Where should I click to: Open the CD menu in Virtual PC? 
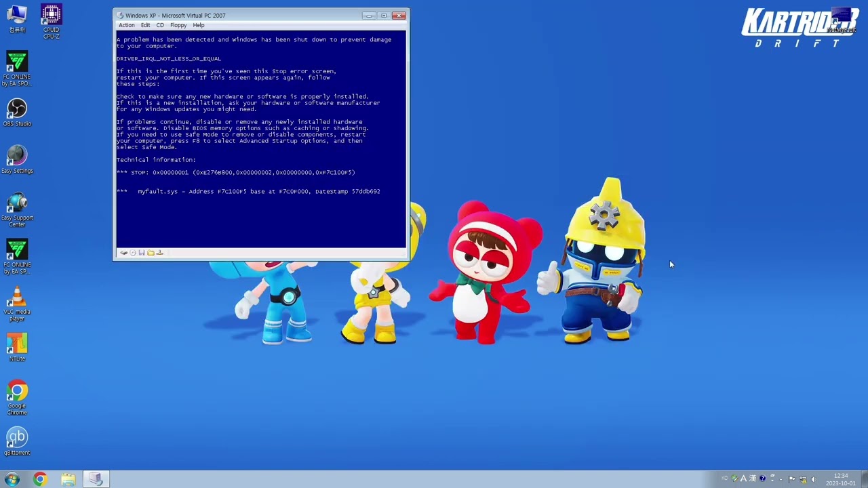coord(160,25)
